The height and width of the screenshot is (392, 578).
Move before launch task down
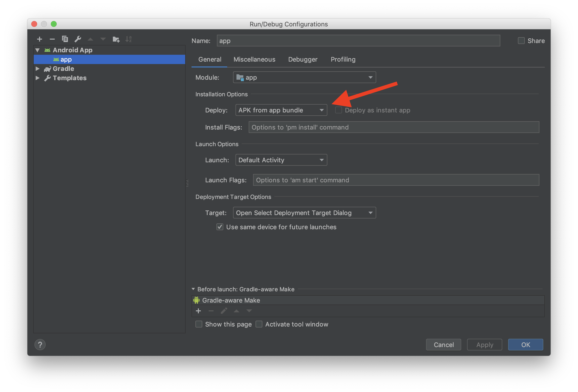(x=249, y=311)
